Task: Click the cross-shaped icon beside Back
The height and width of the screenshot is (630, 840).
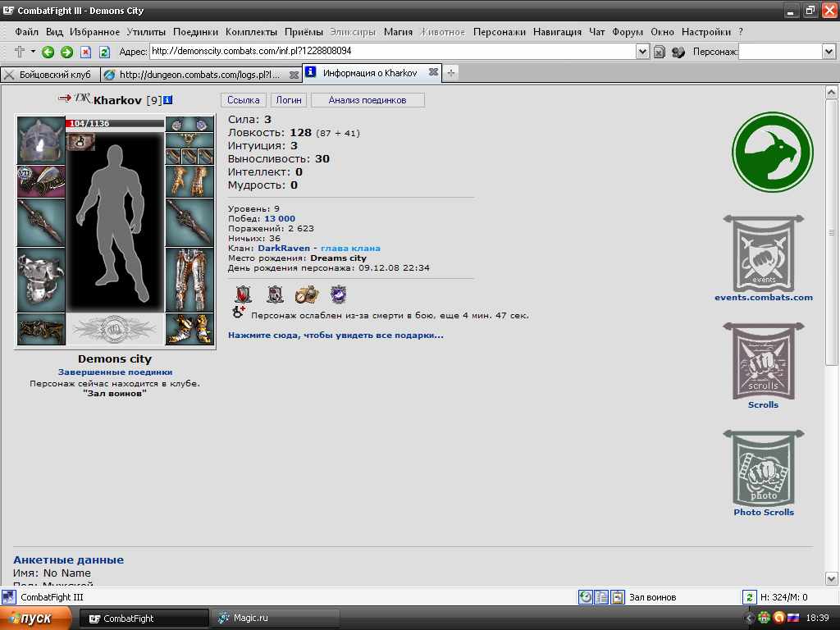Action: pyautogui.click(x=20, y=52)
